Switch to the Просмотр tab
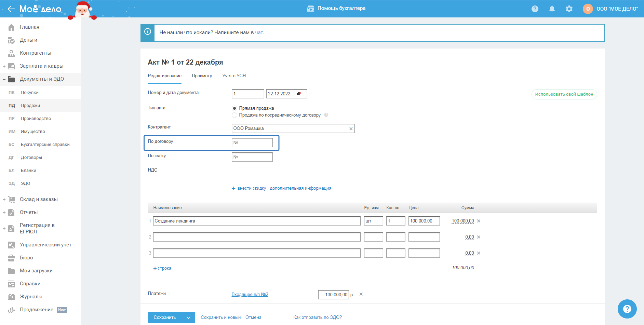The image size is (644, 325). coord(202,76)
